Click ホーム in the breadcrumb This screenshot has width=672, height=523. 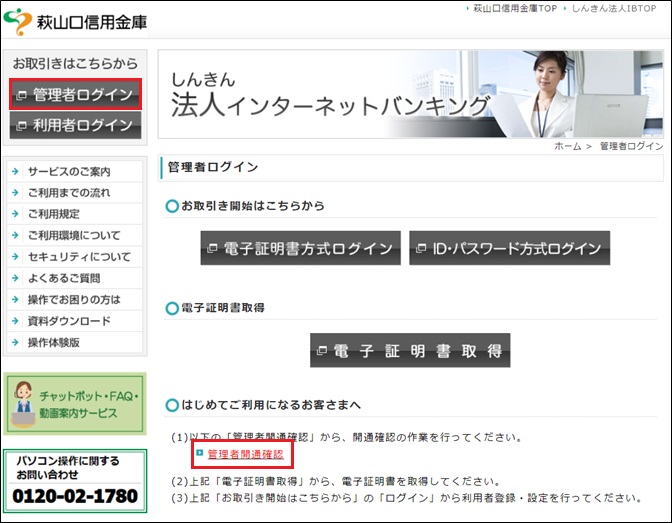567,146
